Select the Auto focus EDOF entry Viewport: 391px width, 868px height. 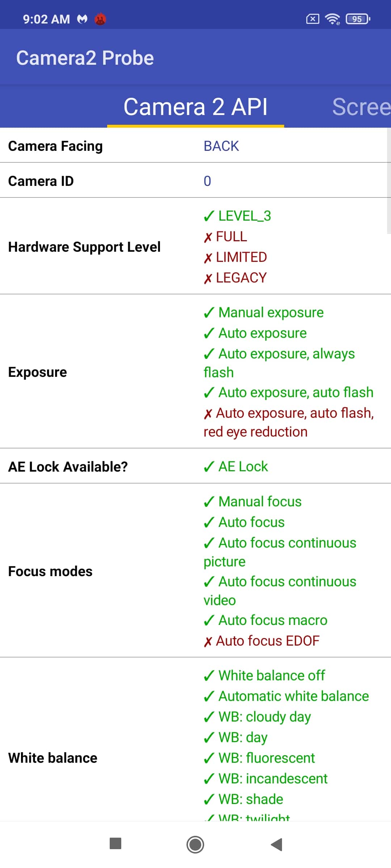coord(261,641)
